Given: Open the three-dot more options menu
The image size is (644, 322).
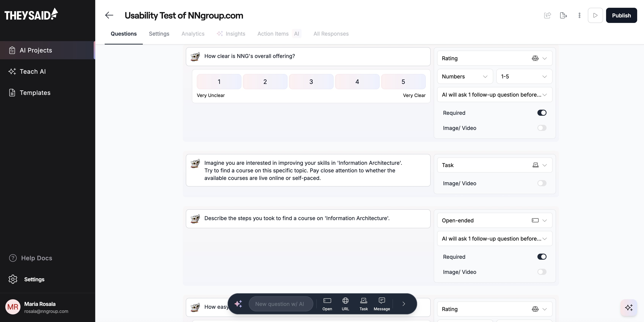Looking at the screenshot, I should coord(579,16).
